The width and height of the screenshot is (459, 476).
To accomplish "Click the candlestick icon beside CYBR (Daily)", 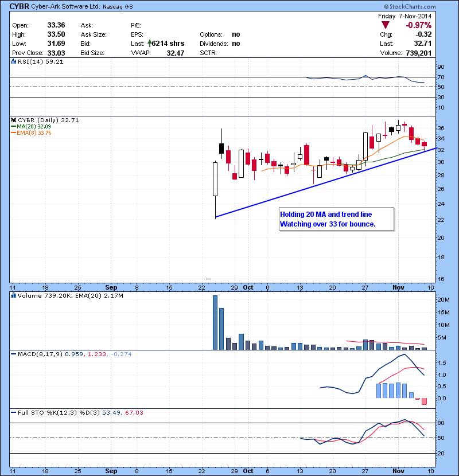I will (x=13, y=120).
